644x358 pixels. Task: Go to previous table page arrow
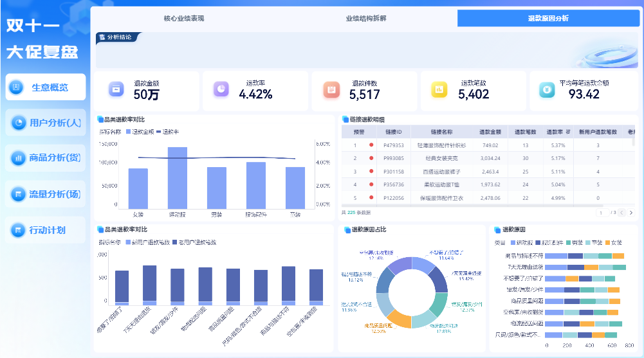tap(622, 212)
